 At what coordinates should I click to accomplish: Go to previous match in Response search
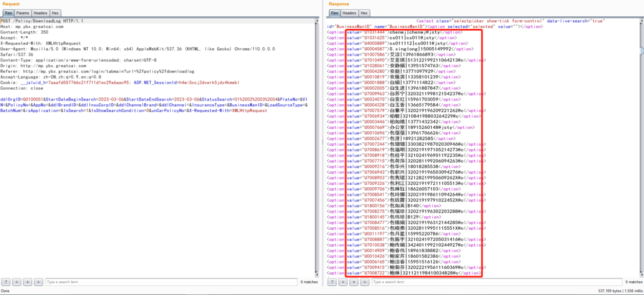[343, 282]
